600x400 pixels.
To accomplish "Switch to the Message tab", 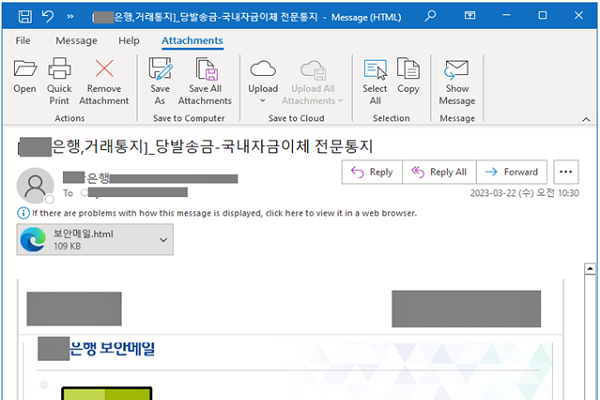I will 76,41.
